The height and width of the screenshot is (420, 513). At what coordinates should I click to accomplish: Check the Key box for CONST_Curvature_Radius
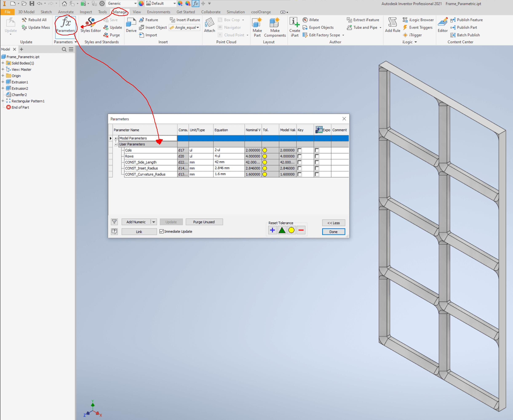pos(299,174)
